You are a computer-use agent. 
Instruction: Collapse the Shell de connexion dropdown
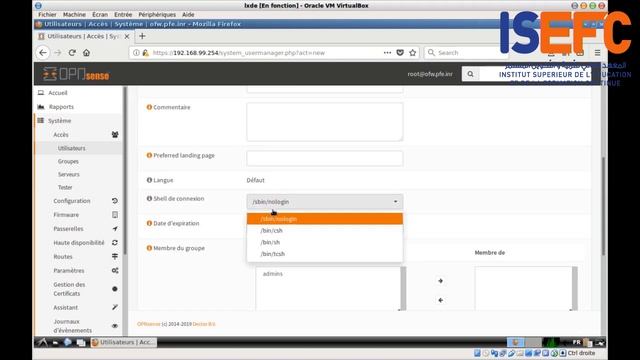pos(325,202)
